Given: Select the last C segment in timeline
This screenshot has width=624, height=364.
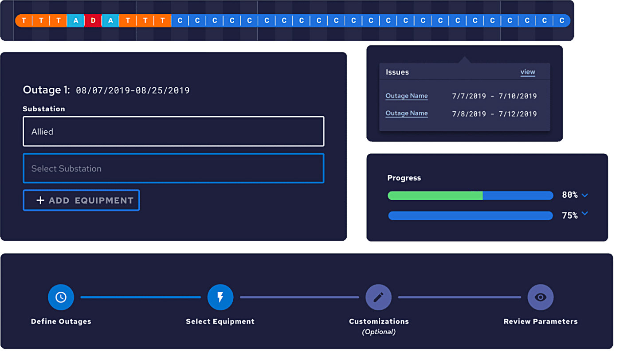Looking at the screenshot, I should pos(561,20).
